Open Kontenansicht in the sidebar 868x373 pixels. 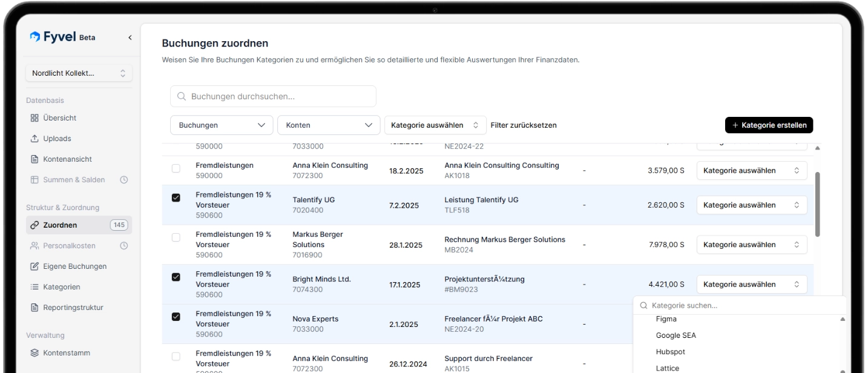pyautogui.click(x=79, y=159)
